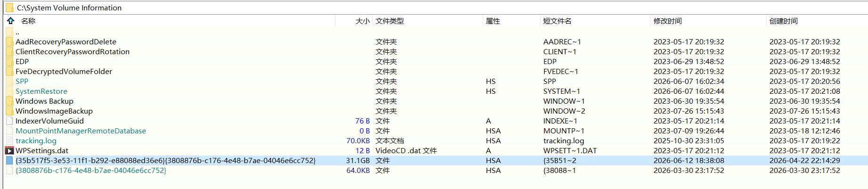Image resolution: width=868 pixels, height=189 pixels.
Task: Sort by the 修改时间 column header
Action: click(668, 21)
